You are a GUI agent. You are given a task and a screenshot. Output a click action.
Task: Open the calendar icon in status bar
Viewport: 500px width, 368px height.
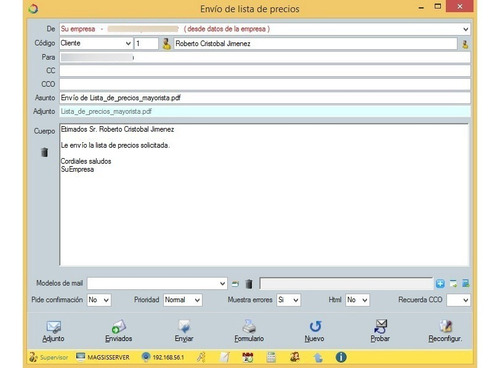coord(248,357)
